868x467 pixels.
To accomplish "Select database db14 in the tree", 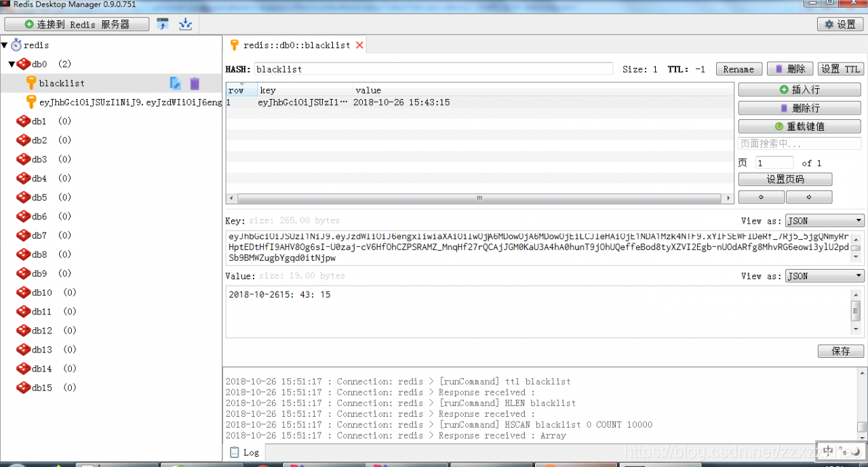I will (x=47, y=369).
